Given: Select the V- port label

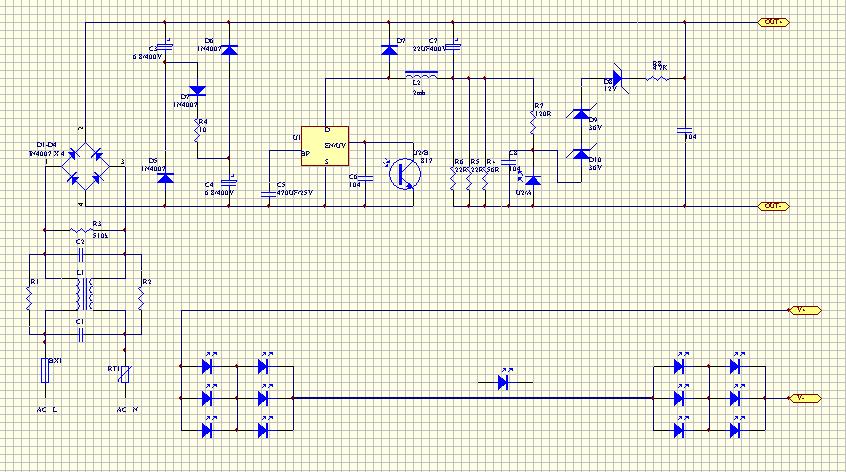Looking at the screenshot, I should (805, 399).
